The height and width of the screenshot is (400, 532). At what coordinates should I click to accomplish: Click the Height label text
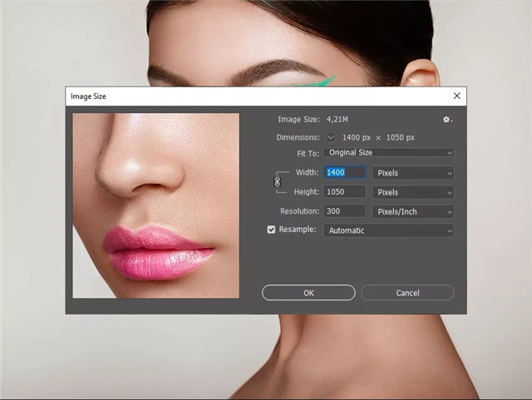pyautogui.click(x=306, y=191)
